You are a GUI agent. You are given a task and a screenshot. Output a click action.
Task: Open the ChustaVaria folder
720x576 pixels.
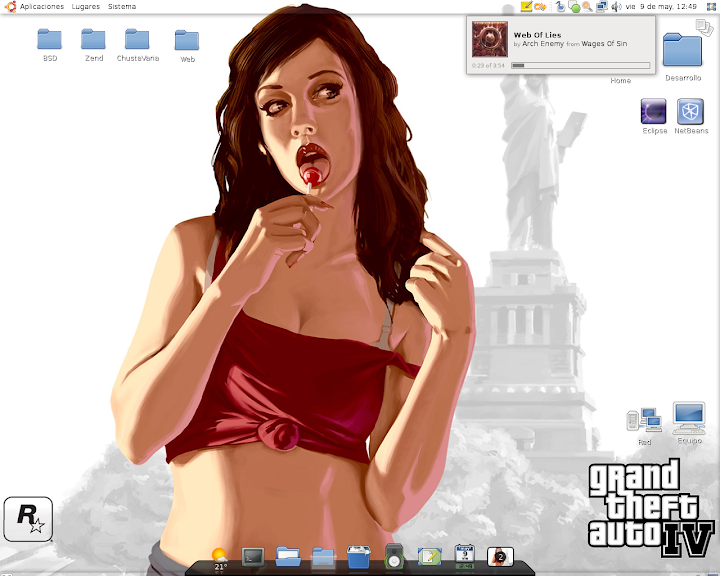[137, 40]
